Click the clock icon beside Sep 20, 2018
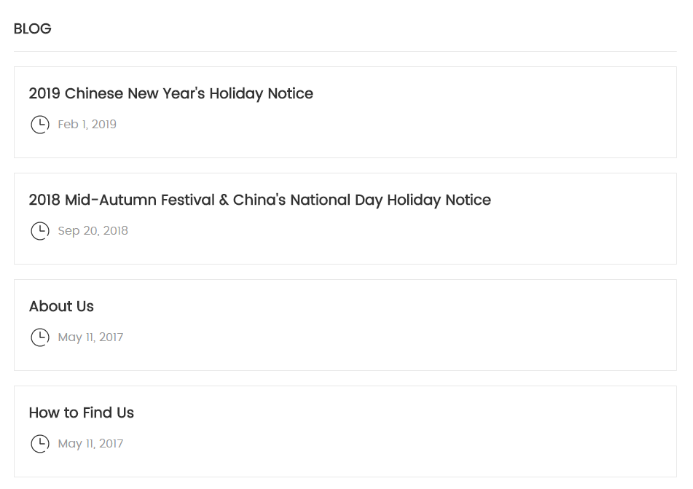693x489 pixels. 39,231
